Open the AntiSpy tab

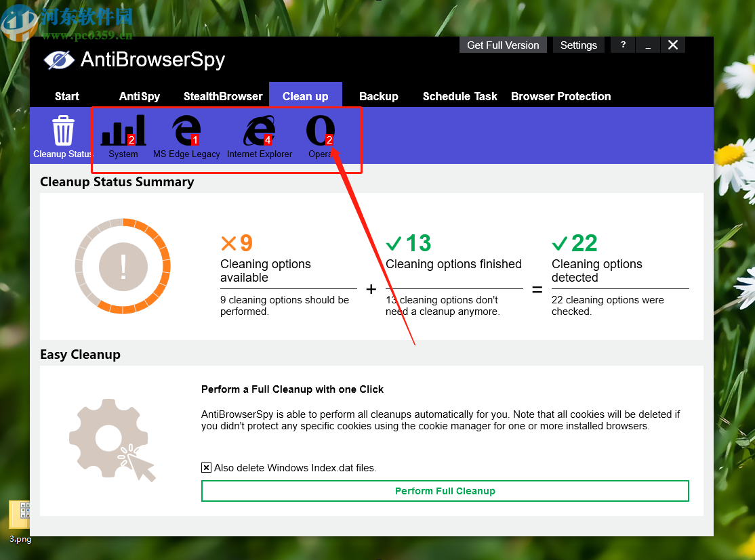139,96
